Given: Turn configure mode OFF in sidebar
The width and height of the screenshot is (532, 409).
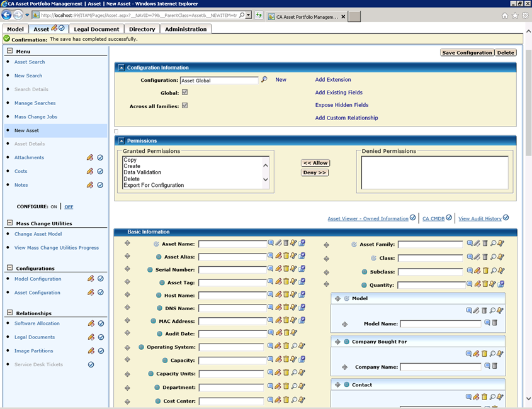Looking at the screenshot, I should (69, 206).
